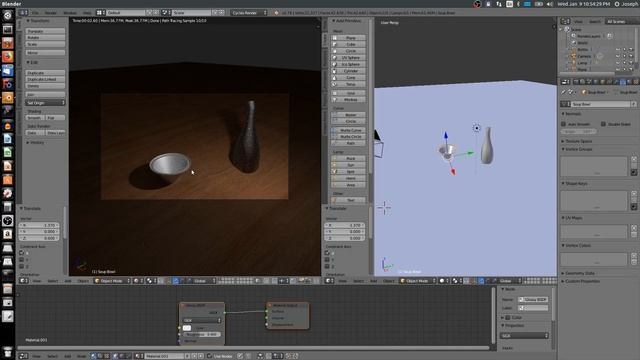Toggle node Color checkbox in Node panel
Viewport: 640px width, 360px height.
click(508, 317)
